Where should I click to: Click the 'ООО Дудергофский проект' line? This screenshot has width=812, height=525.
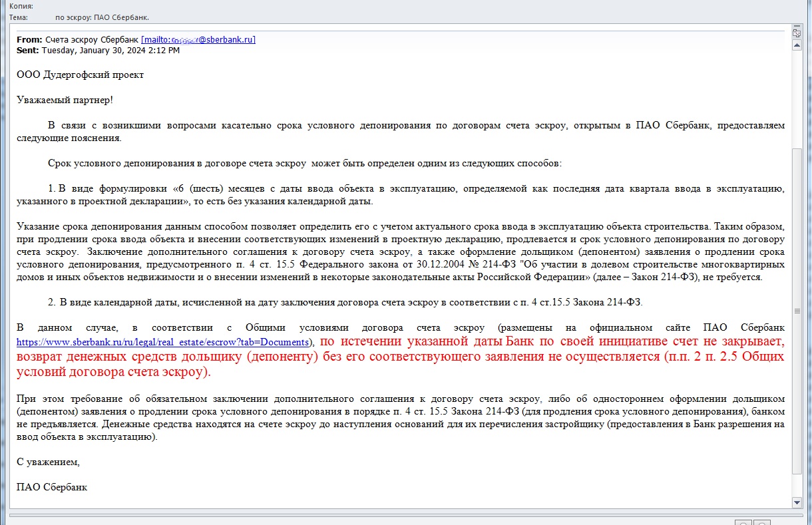[x=80, y=75]
